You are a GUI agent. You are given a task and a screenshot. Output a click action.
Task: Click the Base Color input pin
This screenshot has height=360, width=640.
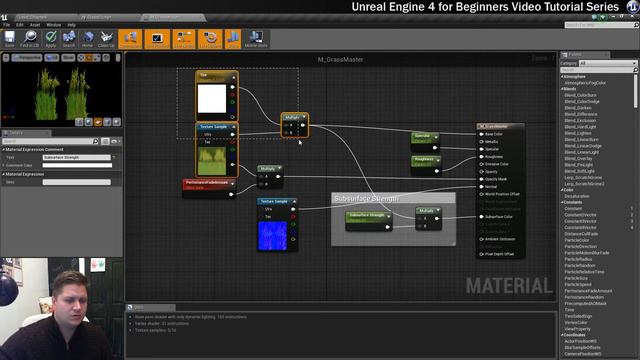(x=482, y=134)
